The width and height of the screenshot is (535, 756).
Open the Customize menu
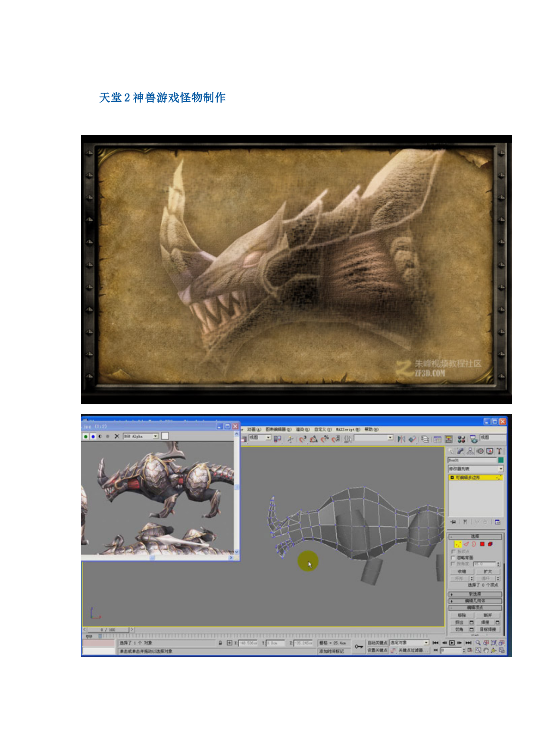pos(323,429)
